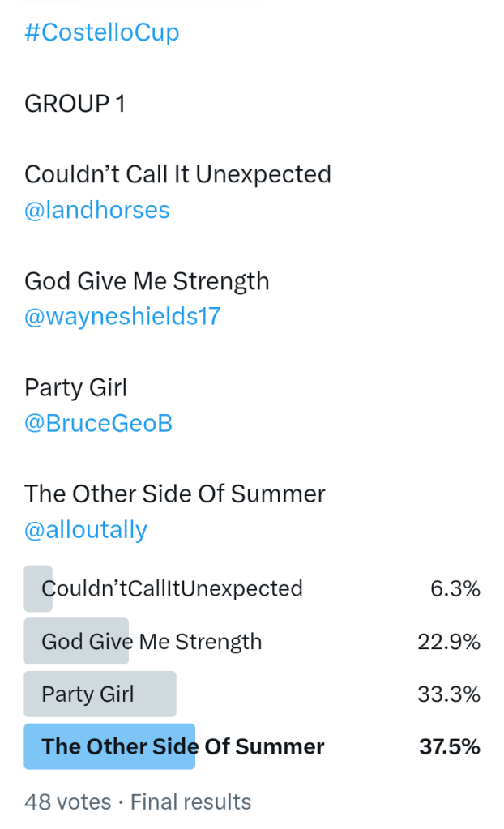Visit the @wayneshields17 profile mention
This screenshot has width=504, height=829.
[x=122, y=316]
